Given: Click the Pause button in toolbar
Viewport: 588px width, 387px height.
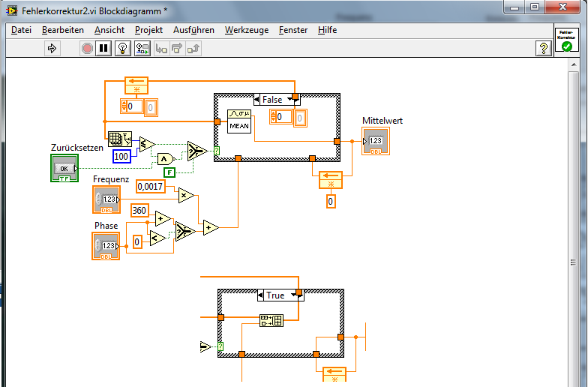Looking at the screenshot, I should pos(104,49).
